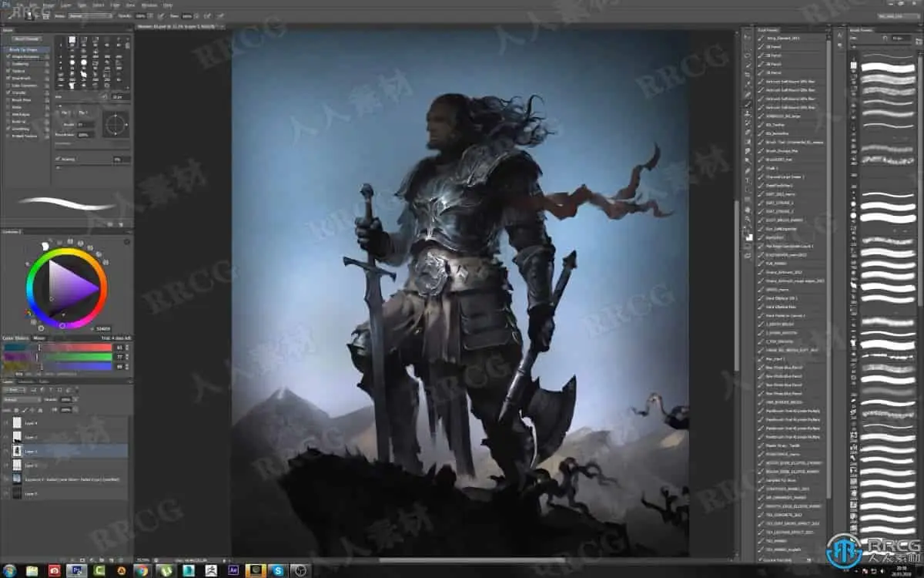Toggle the Dual Brush checkbox
Image resolution: width=924 pixels, height=578 pixels.
point(8,78)
